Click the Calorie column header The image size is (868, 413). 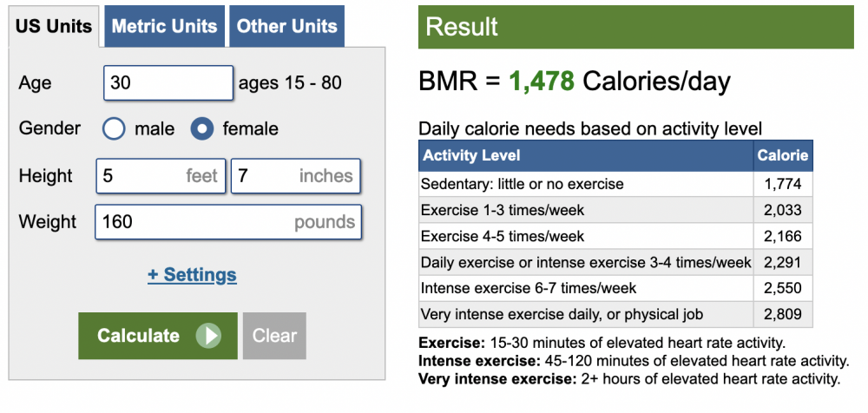tap(783, 155)
